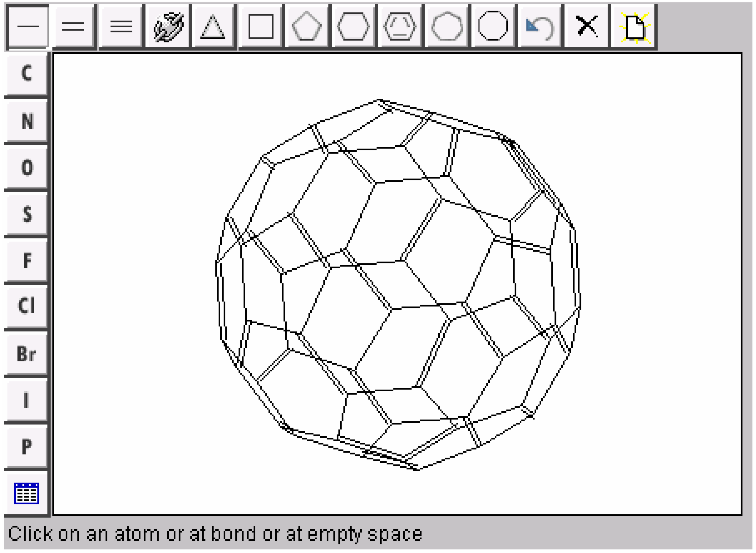
Task: Select nitrogen as current element
Action: tap(27, 121)
